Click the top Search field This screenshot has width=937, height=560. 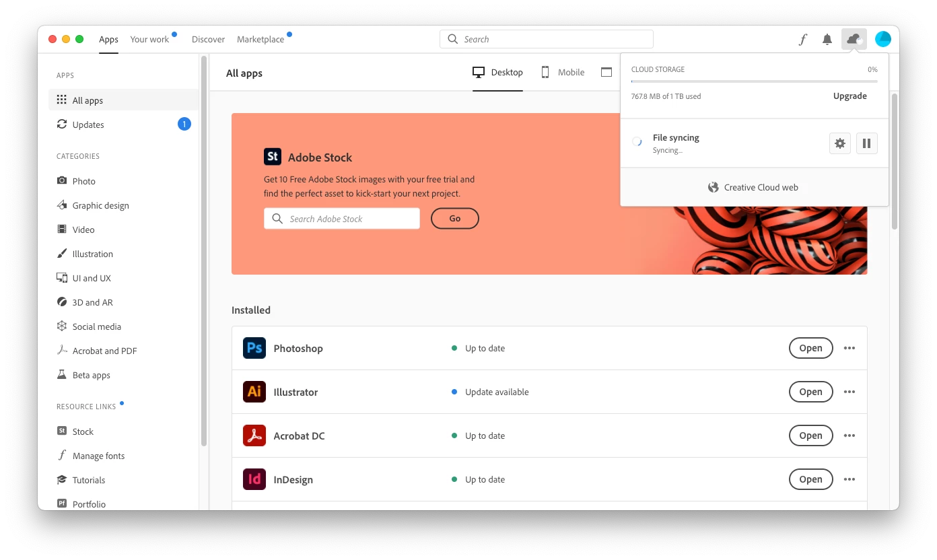point(547,39)
